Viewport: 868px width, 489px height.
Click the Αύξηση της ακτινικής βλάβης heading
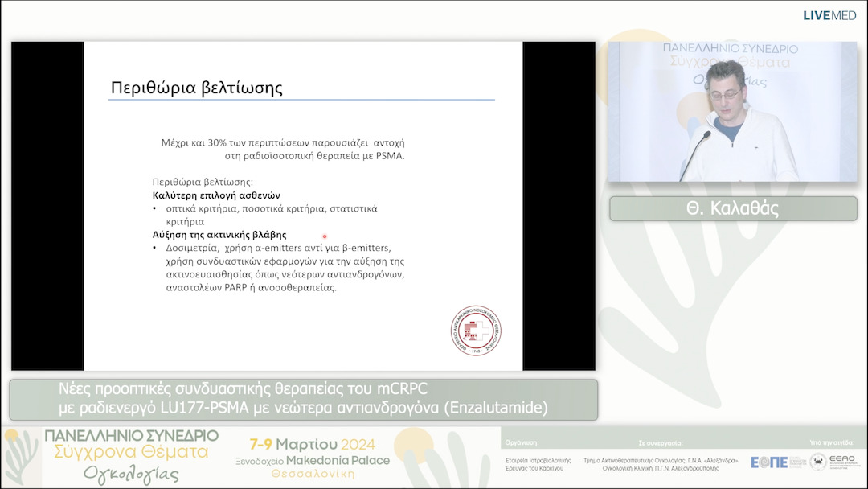[x=219, y=235]
